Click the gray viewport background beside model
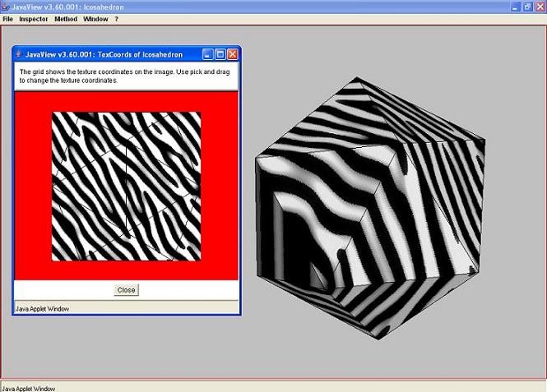The width and height of the screenshot is (547, 392). click(x=510, y=312)
